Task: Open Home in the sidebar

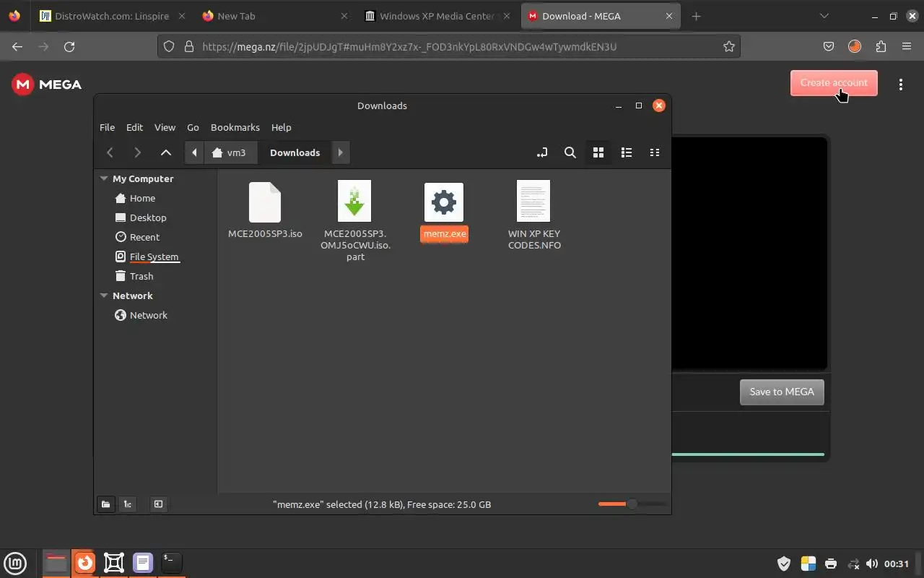Action: (142, 198)
